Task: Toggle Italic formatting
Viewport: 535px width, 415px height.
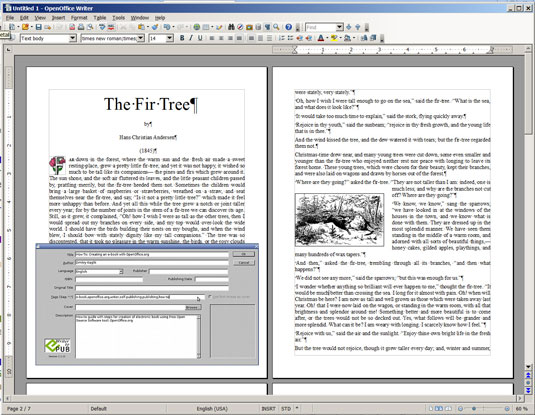Action: pyautogui.click(x=191, y=38)
